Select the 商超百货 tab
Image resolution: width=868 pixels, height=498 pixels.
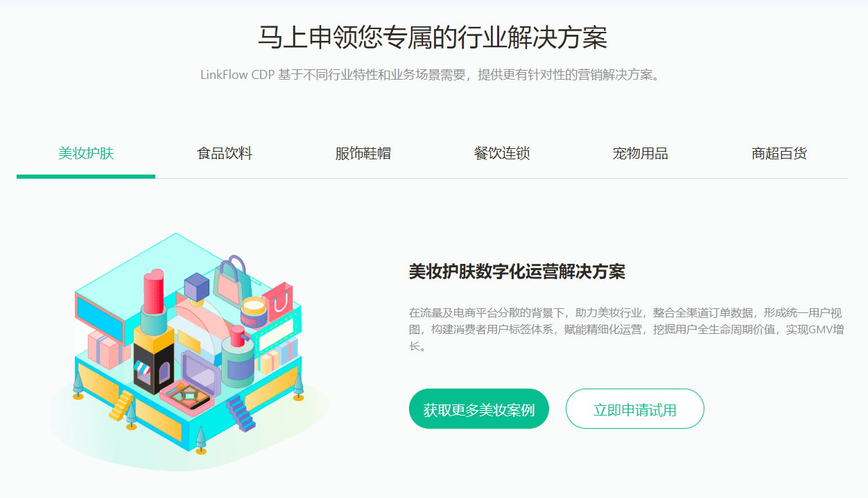coord(779,153)
